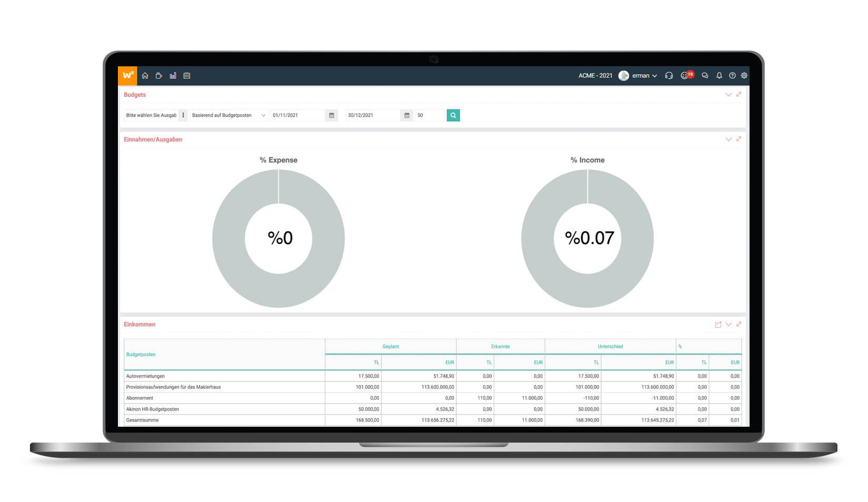Open the bar chart reports icon
The image size is (868, 502).
pos(173,76)
